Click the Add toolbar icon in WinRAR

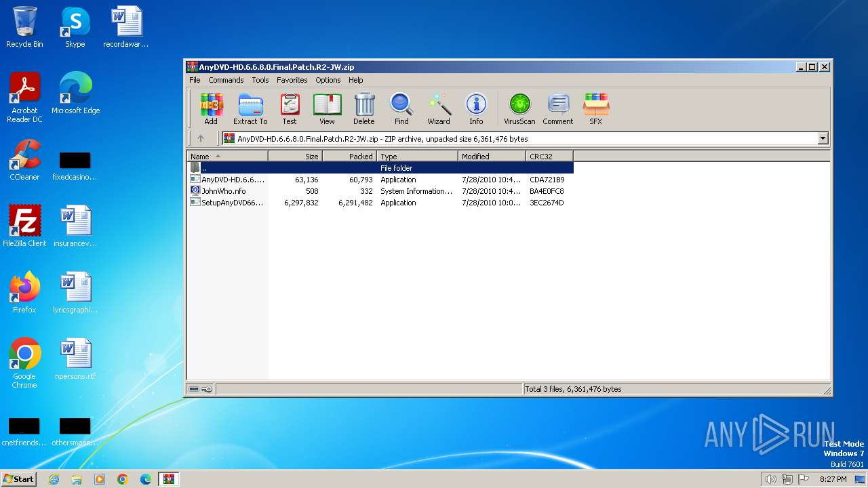pos(211,109)
